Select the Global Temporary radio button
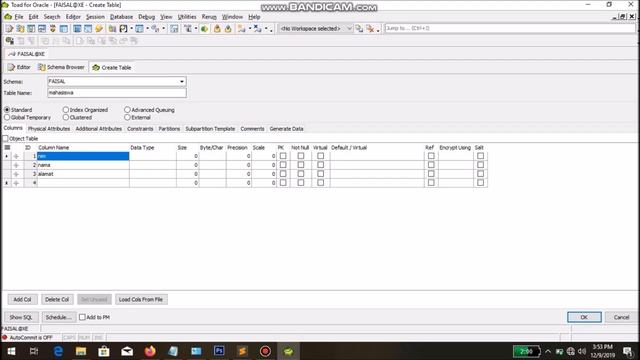 (x=7, y=117)
